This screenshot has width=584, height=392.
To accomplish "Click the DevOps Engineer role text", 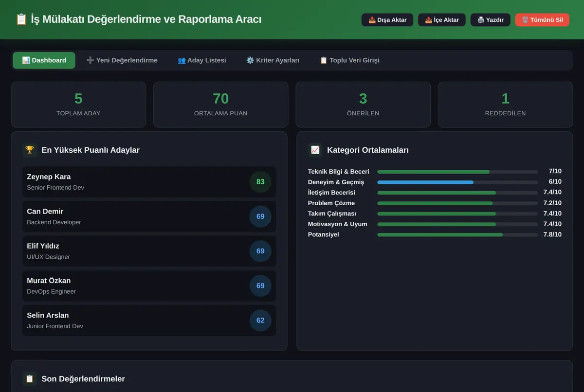I will click(52, 291).
